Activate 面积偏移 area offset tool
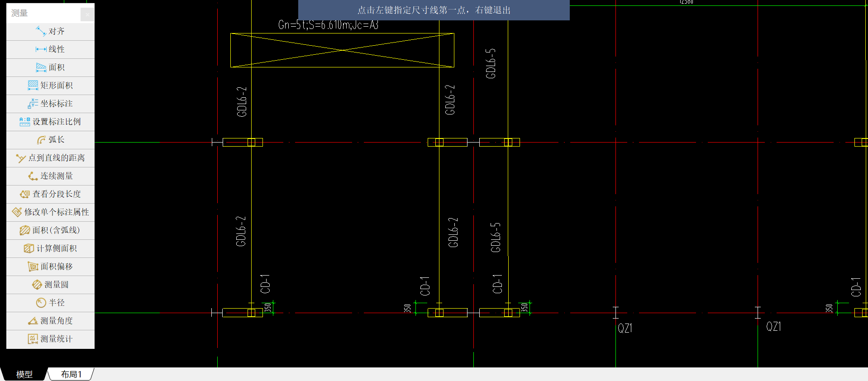Image resolution: width=868 pixels, height=381 pixels. click(x=50, y=267)
